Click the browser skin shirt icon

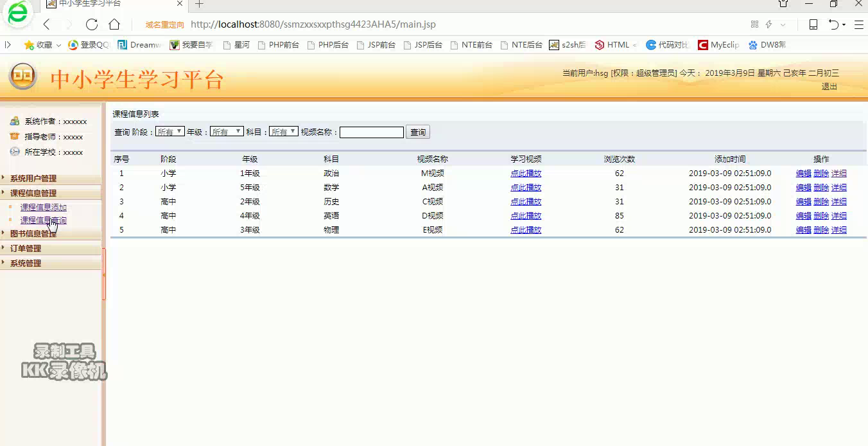click(783, 4)
